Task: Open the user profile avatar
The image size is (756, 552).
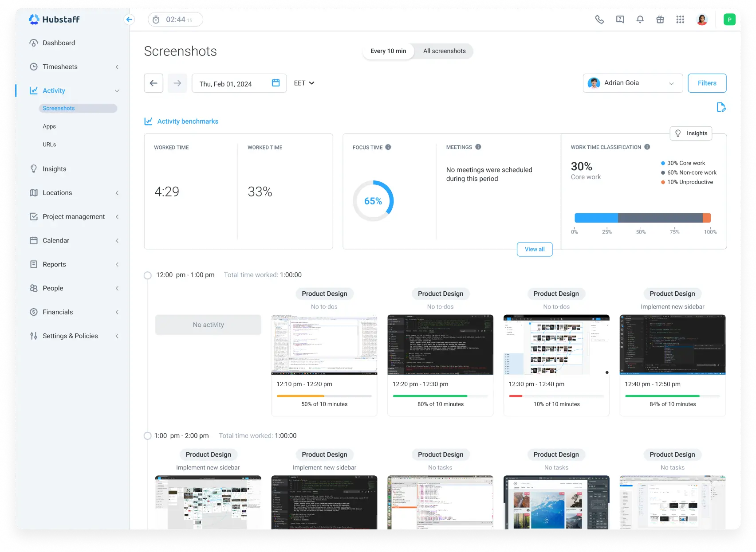Action: pos(702,20)
